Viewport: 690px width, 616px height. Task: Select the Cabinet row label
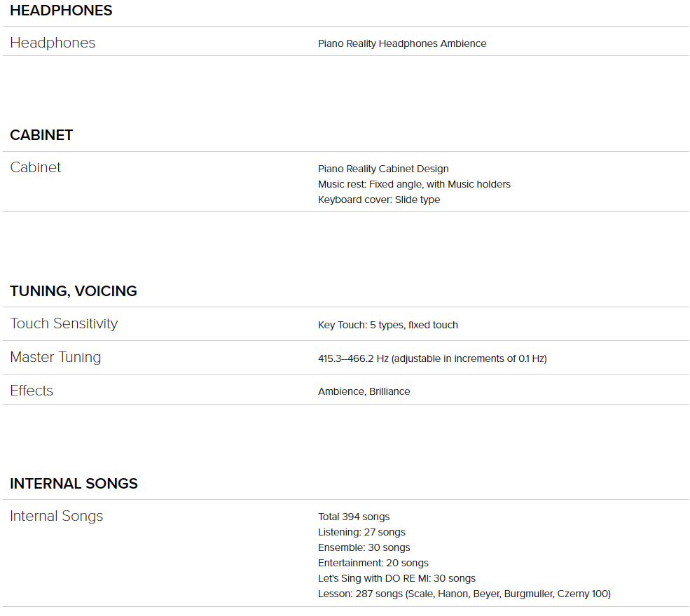click(36, 167)
